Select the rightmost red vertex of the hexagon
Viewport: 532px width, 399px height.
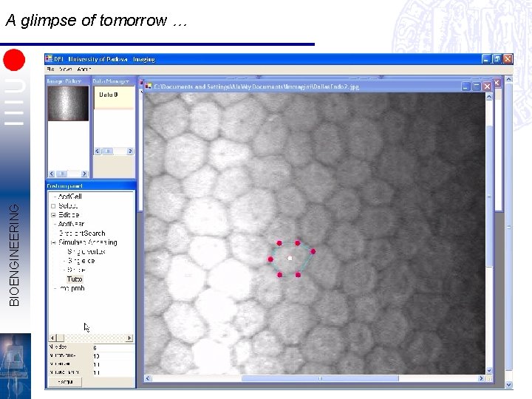pyautogui.click(x=313, y=251)
